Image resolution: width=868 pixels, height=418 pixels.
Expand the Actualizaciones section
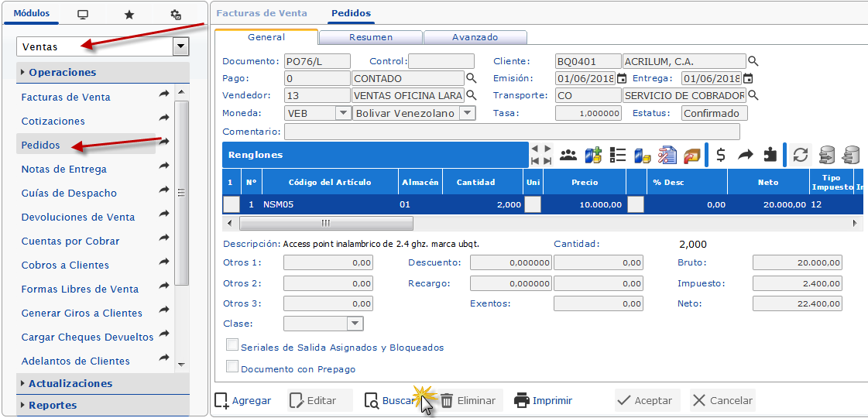(70, 383)
